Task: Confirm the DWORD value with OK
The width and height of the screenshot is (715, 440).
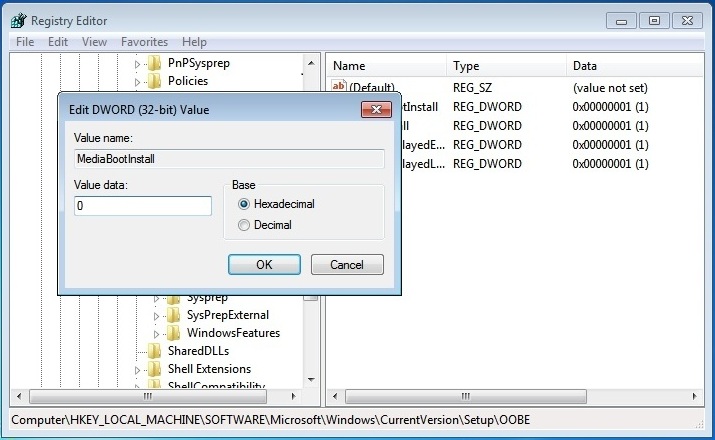Action: coord(264,265)
